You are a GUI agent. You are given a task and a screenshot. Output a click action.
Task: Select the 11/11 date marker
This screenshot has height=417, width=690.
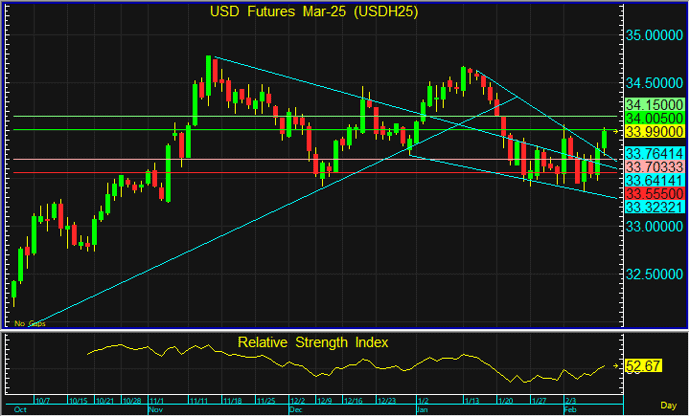click(199, 401)
